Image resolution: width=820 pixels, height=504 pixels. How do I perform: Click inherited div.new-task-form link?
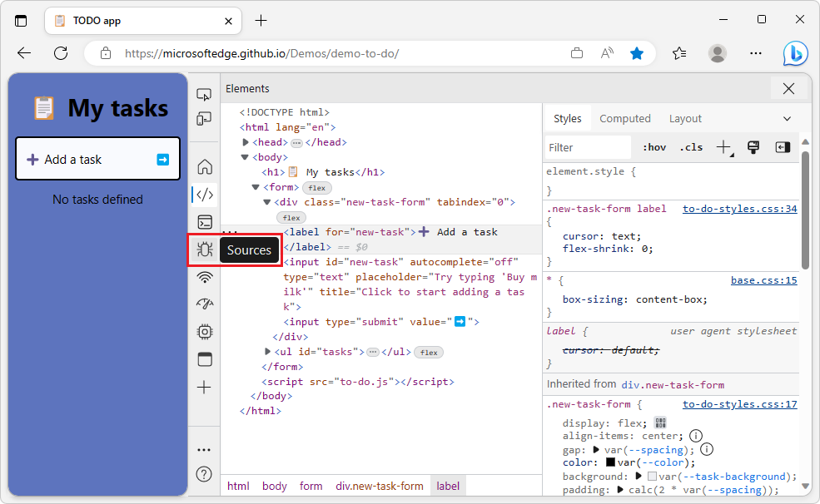point(673,385)
